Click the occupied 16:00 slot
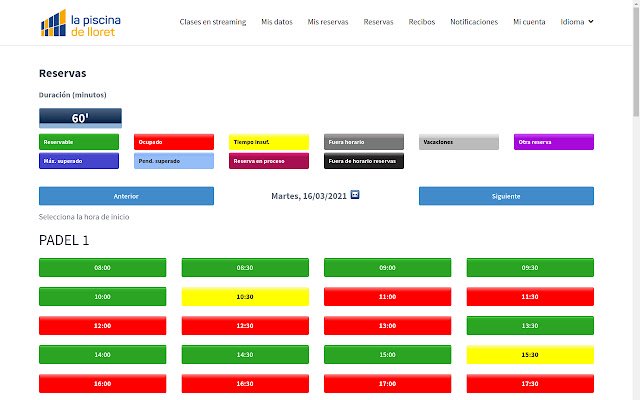The width and height of the screenshot is (640, 400). click(x=102, y=384)
